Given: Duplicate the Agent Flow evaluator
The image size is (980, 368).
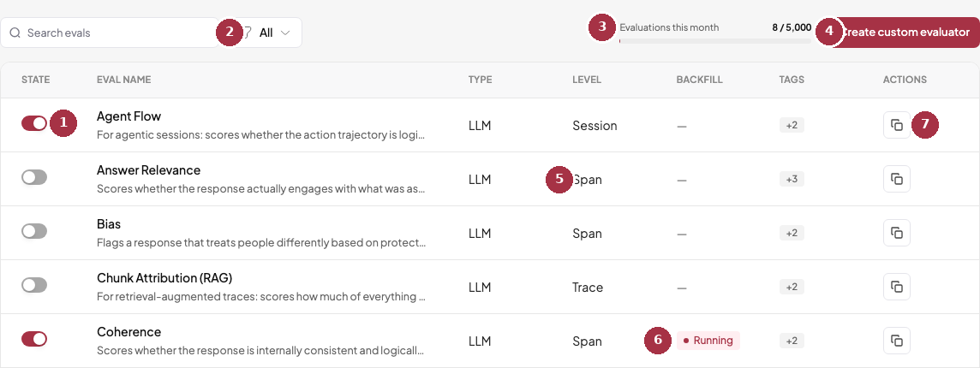Looking at the screenshot, I should [x=896, y=125].
